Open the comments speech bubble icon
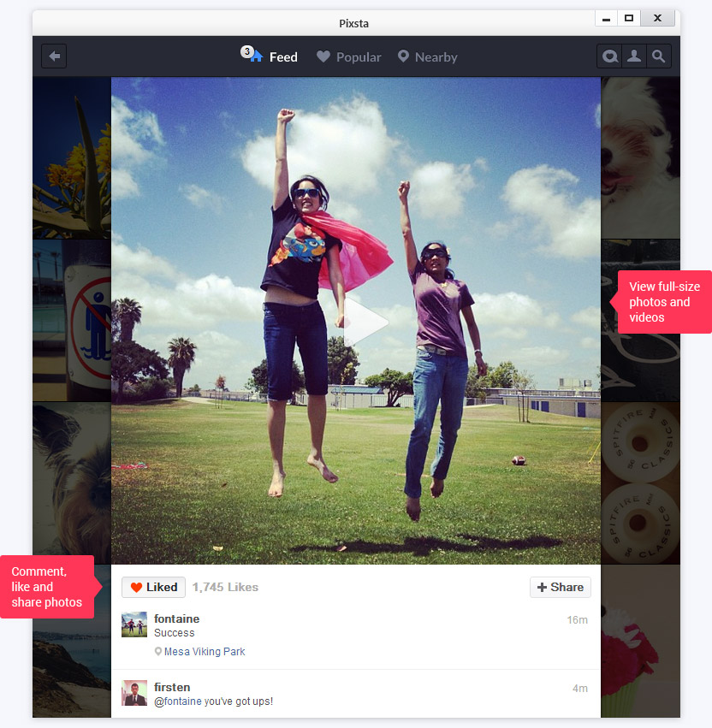This screenshot has height=728, width=712. pos(609,56)
